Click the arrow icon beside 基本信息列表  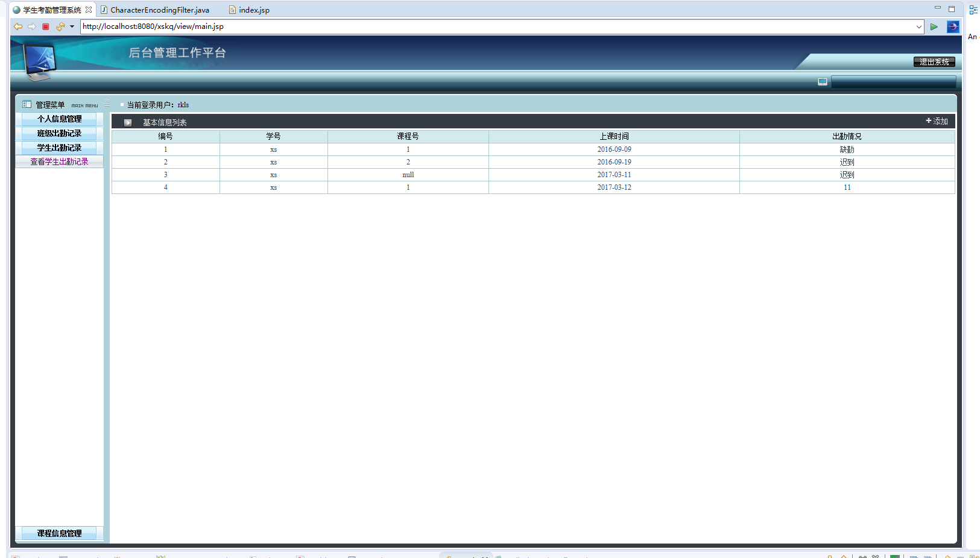point(128,122)
